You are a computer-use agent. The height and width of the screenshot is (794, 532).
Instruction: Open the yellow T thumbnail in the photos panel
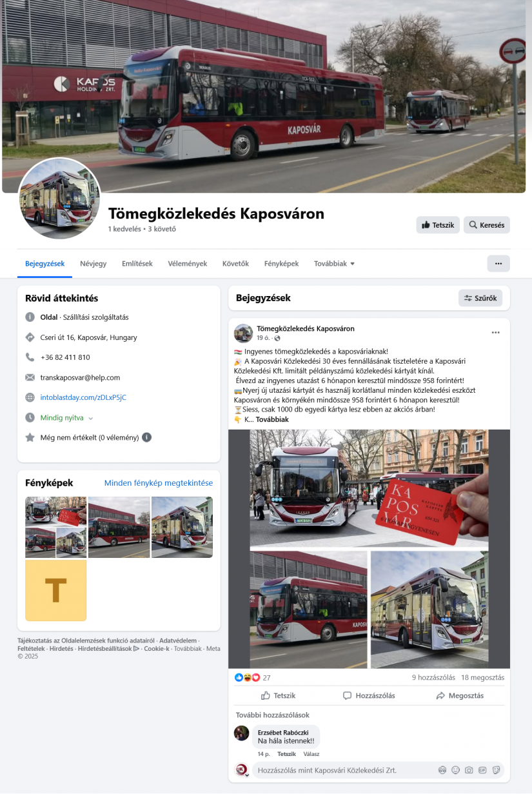[x=55, y=591]
